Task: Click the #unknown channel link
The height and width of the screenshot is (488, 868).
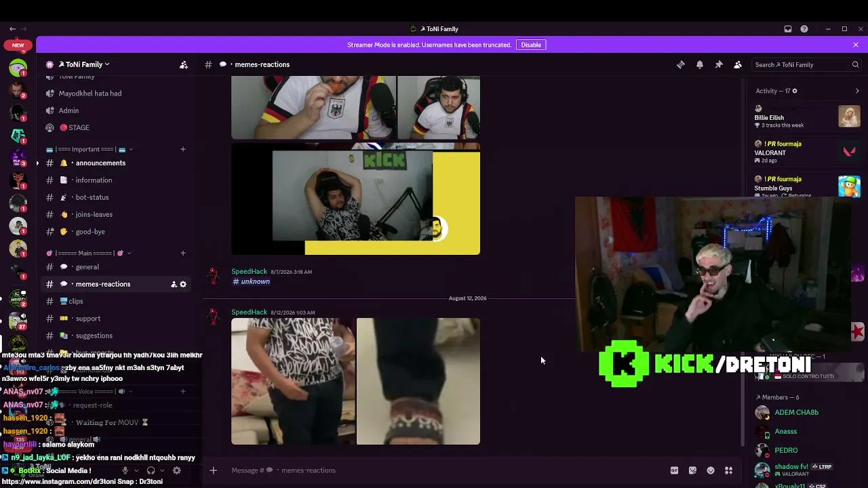Action: pyautogui.click(x=252, y=282)
